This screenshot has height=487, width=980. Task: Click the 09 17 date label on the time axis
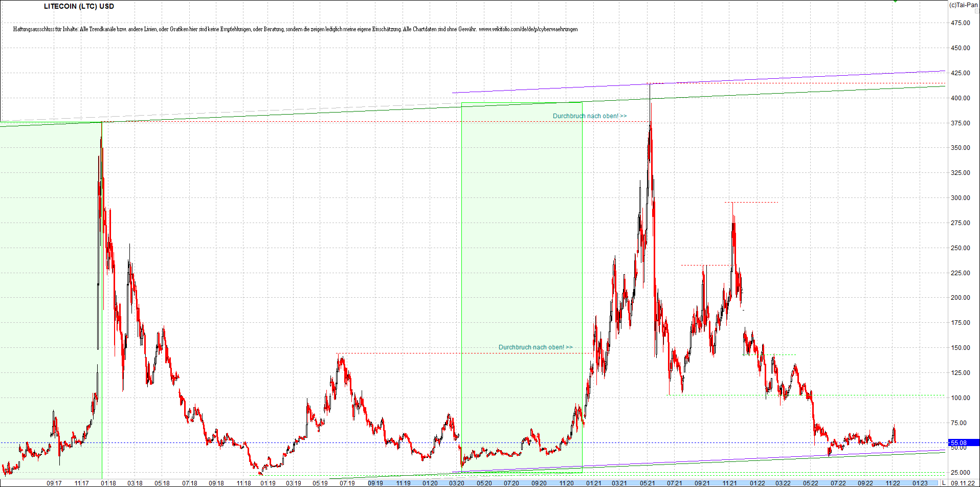54,483
